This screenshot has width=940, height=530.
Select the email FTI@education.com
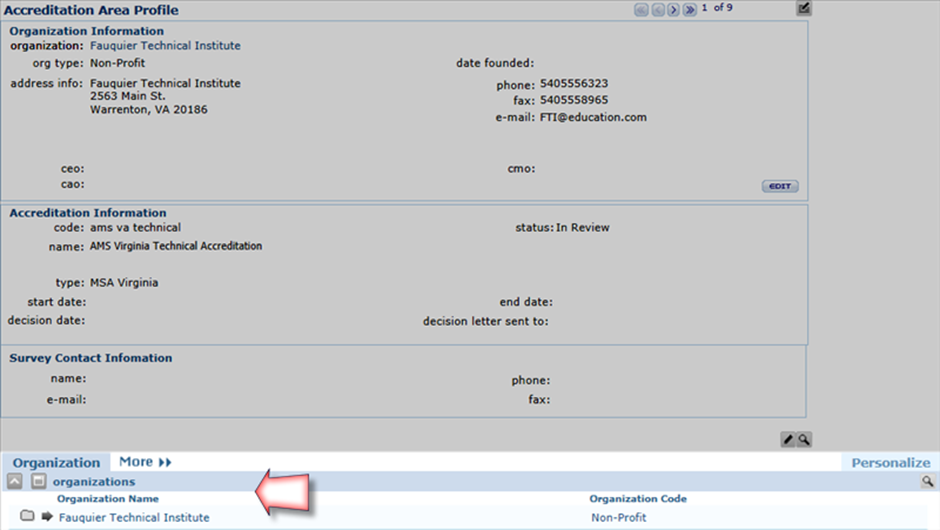tap(593, 118)
